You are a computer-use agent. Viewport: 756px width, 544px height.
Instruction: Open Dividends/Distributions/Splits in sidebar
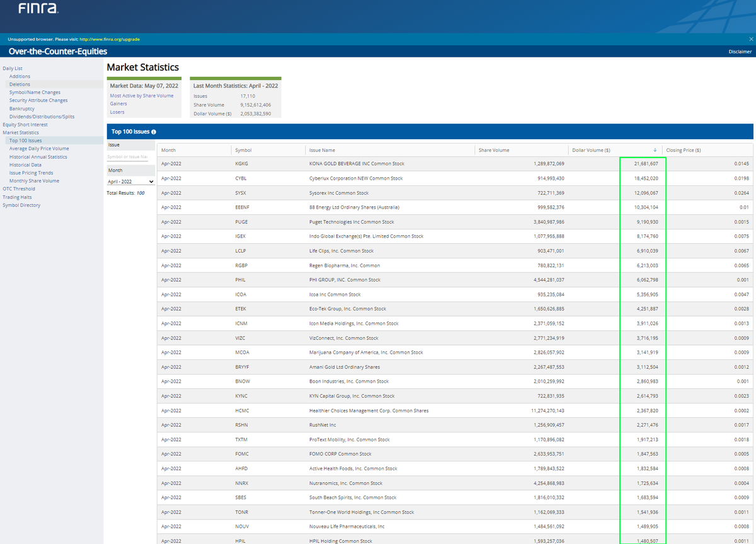pos(42,117)
